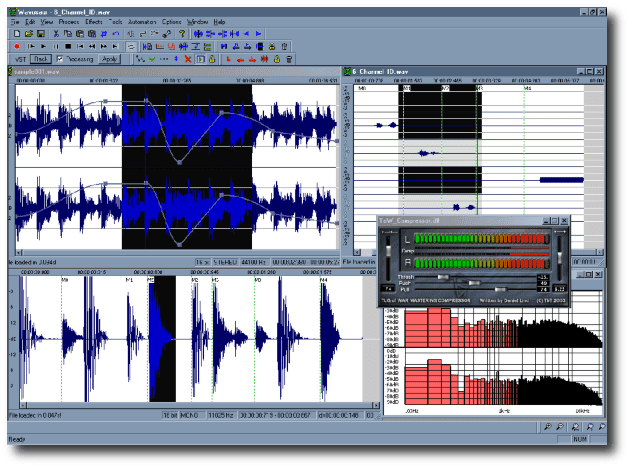This screenshot has width=630, height=468.
Task: Click the green checkmark icon
Action: [151, 59]
